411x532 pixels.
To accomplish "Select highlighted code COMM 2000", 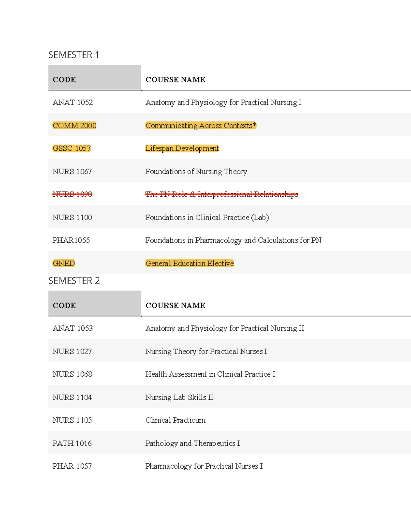I will pyautogui.click(x=74, y=125).
